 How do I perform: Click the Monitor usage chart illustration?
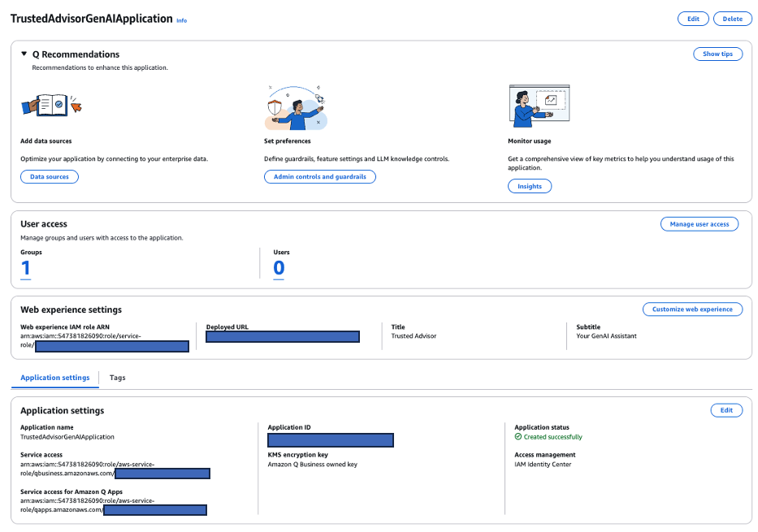[x=539, y=106]
